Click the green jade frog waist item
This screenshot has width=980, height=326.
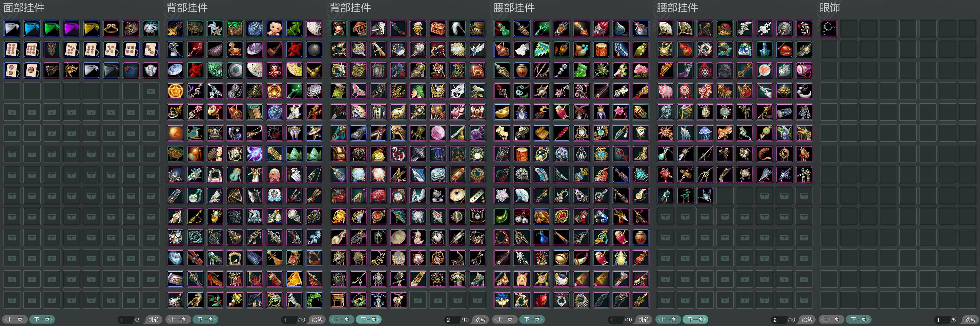click(x=581, y=71)
